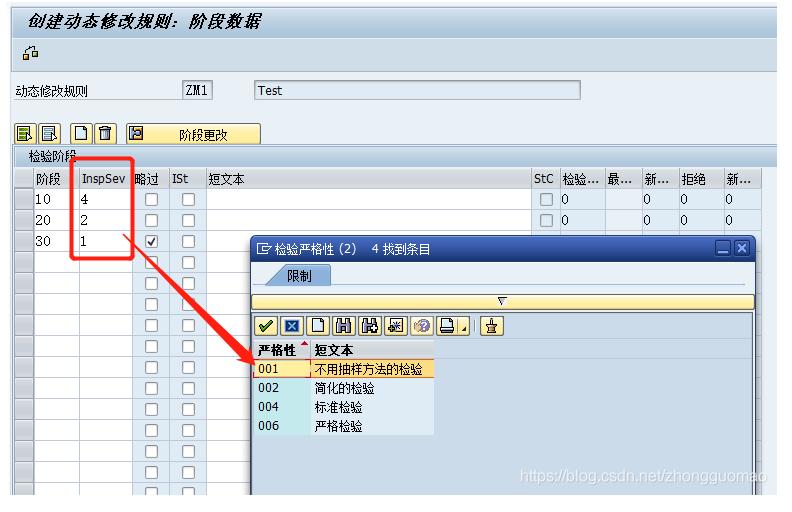792x512 pixels.
Task: Tick the 略过 checkbox for stage 10
Action: click(151, 199)
